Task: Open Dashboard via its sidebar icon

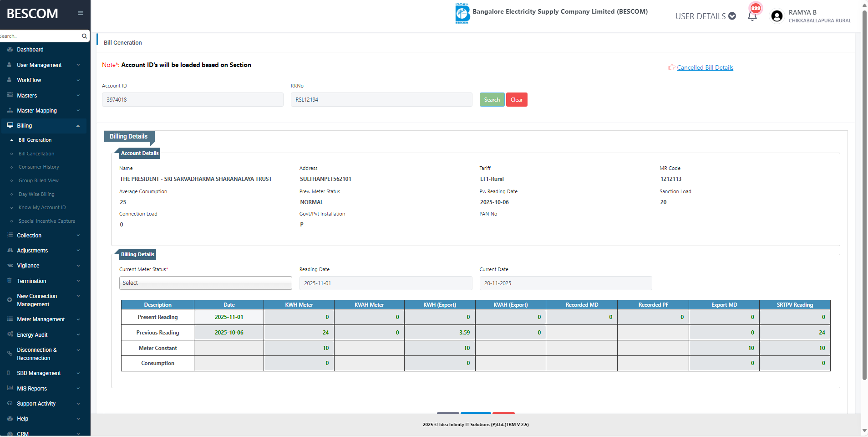Action: coord(10,50)
